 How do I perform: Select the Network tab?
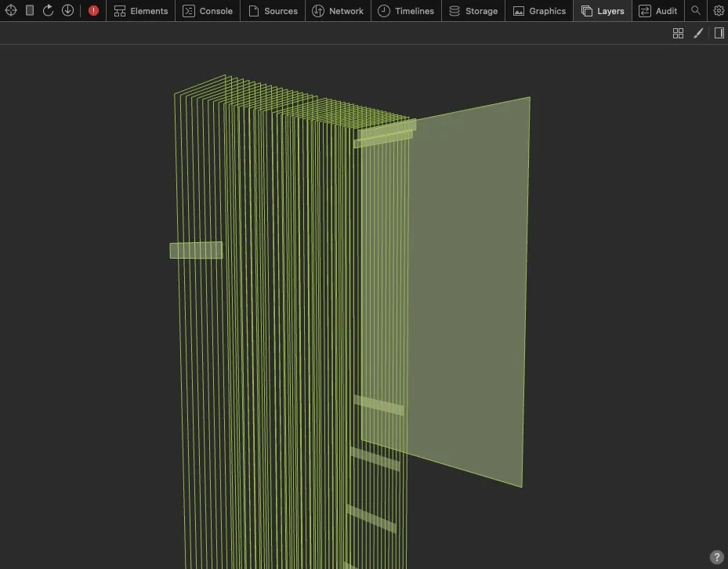(338, 11)
